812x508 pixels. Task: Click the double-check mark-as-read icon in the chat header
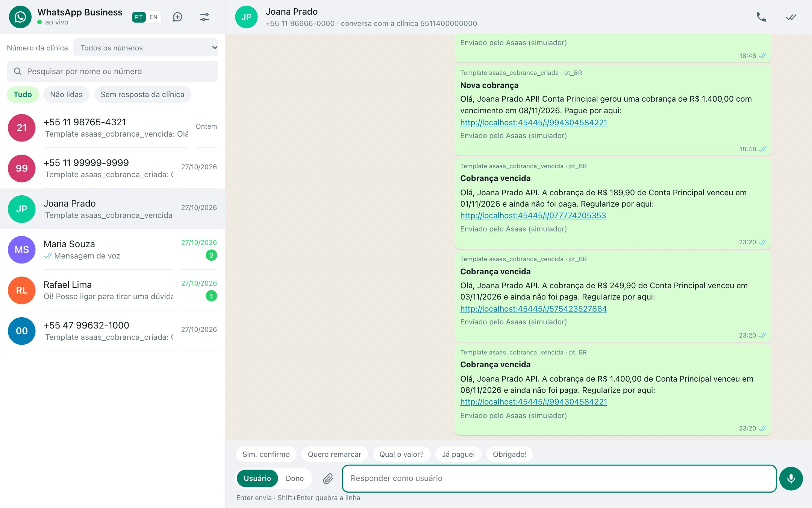pos(791,17)
